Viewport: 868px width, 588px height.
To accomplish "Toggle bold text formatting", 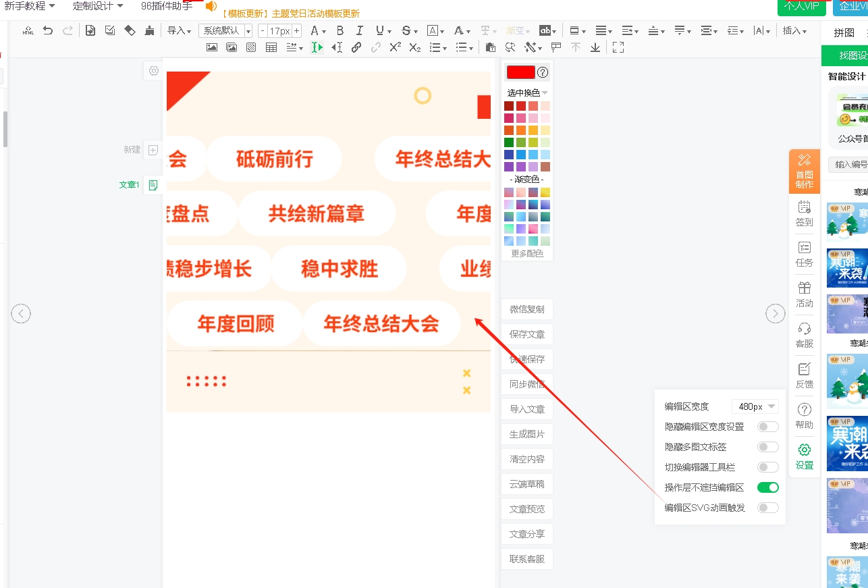I will pos(340,30).
